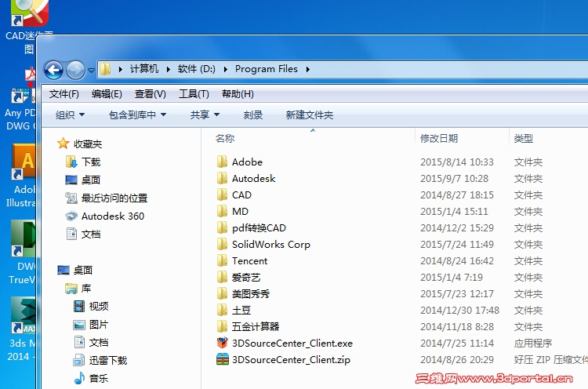Select Autodesk 360 icon in favorites
This screenshot has height=389, width=588.
tap(71, 216)
